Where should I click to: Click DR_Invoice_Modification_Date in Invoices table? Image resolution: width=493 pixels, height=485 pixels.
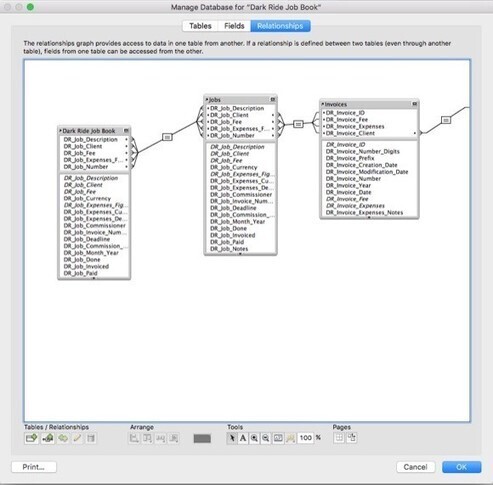click(x=367, y=172)
